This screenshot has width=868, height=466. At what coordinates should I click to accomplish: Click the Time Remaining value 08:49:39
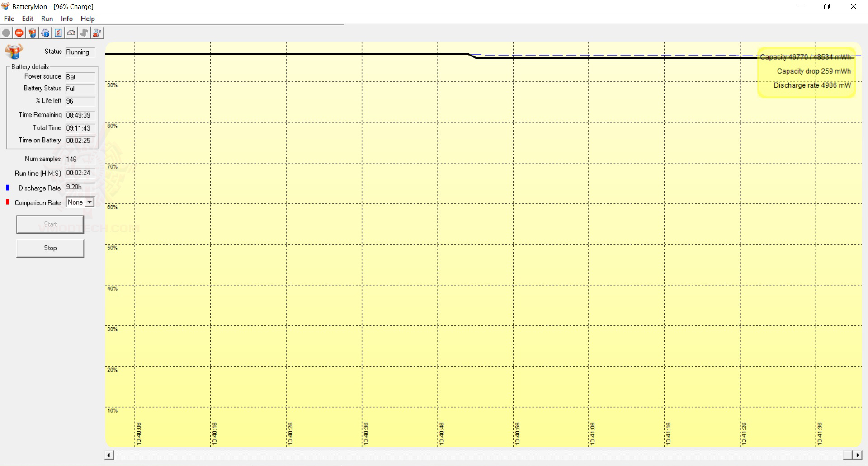point(80,115)
